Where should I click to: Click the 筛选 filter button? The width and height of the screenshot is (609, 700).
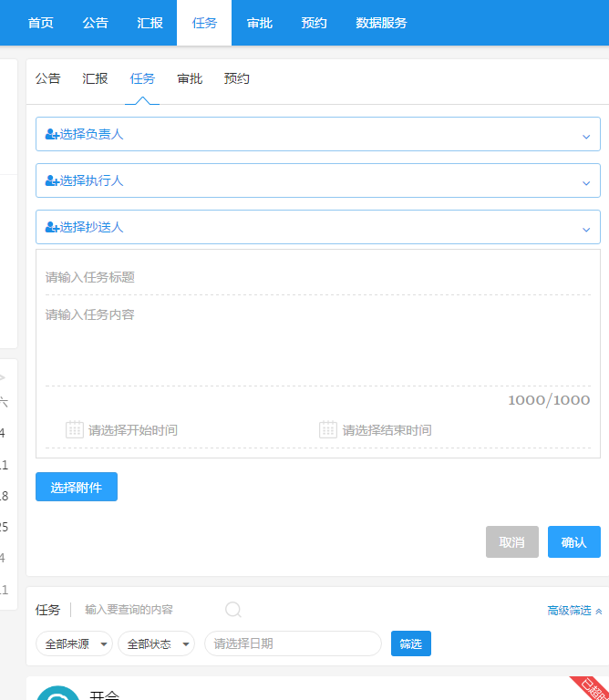(x=411, y=643)
